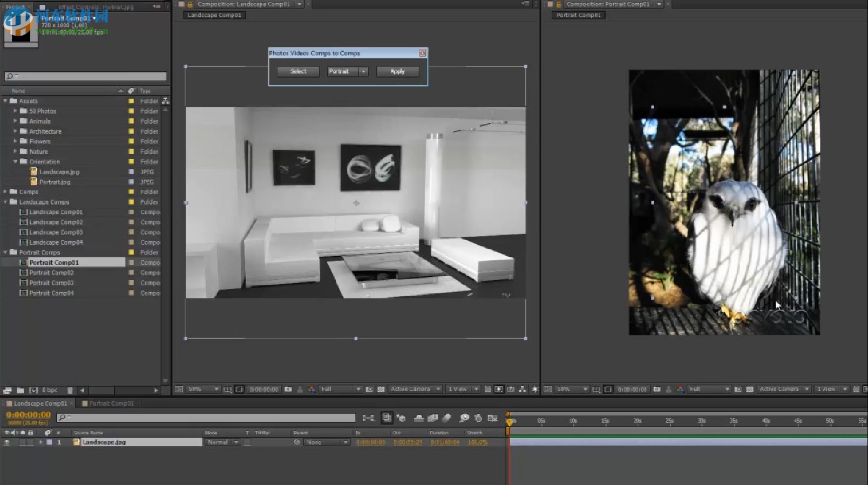Click the yellow label swatch of the Architecture folder

click(x=131, y=132)
